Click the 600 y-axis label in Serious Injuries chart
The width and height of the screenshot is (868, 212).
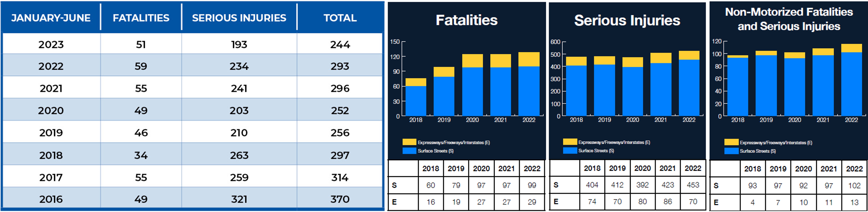(x=555, y=42)
